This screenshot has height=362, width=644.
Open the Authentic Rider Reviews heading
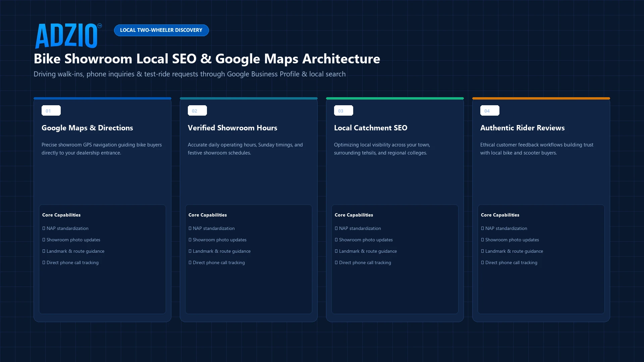click(522, 128)
